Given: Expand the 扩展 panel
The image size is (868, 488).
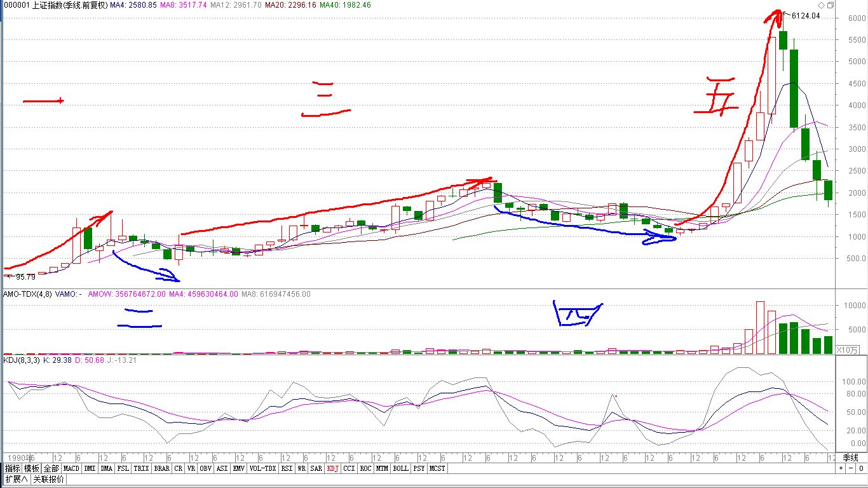Looking at the screenshot, I should click(x=17, y=479).
